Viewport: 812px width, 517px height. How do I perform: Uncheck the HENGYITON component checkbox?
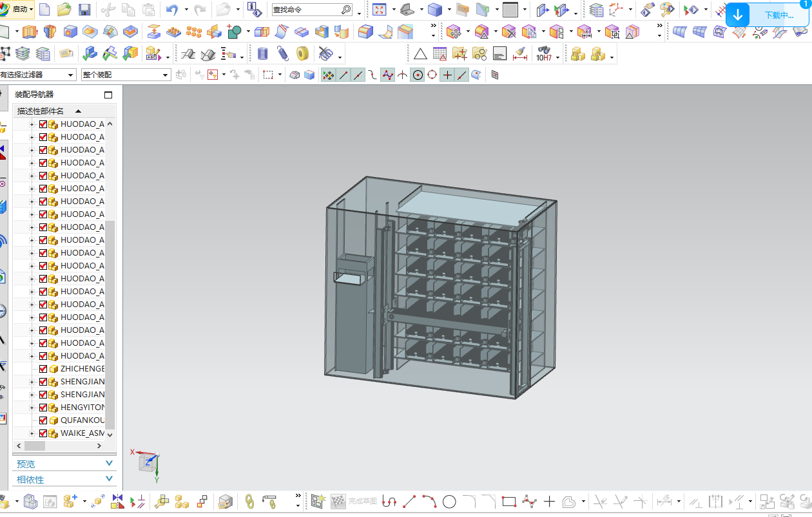point(43,408)
